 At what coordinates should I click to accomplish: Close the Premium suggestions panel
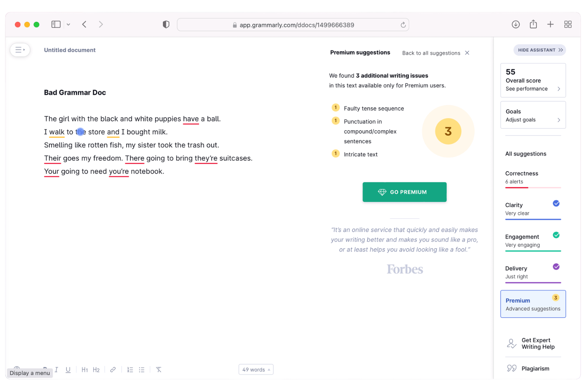pos(467,53)
